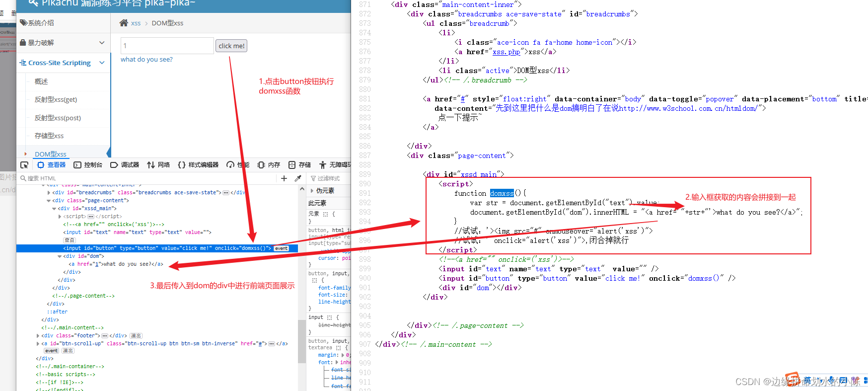Click the markup panel scrollbar thumb
This screenshot has width=868, height=391.
(x=301, y=342)
